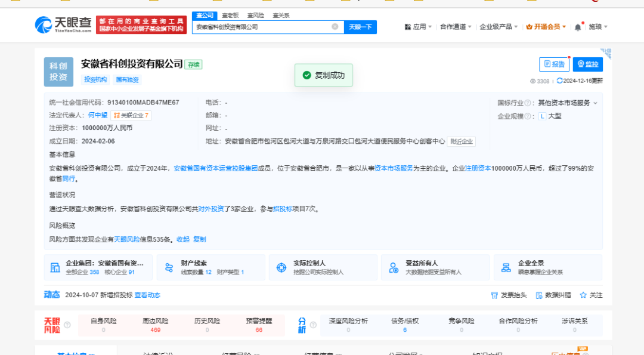The height and width of the screenshot is (355, 644).
Task: Click the Tianyancha logo
Action: (63, 24)
